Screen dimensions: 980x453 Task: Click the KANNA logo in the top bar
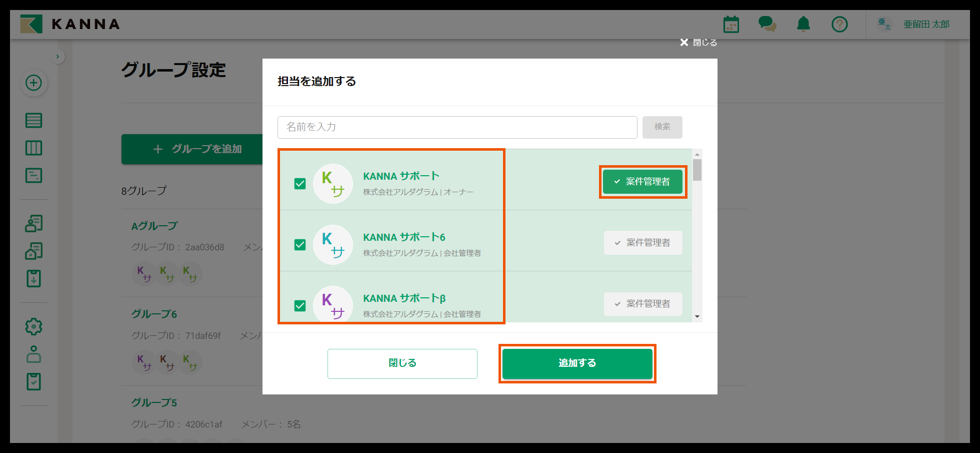tap(69, 24)
